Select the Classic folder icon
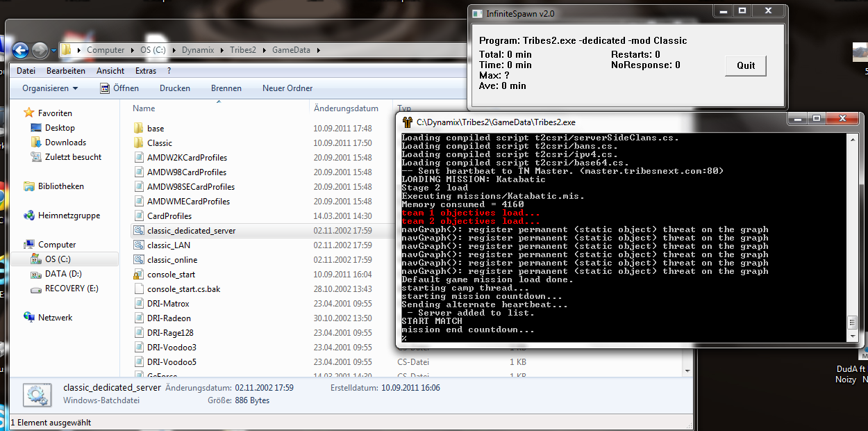The image size is (868, 431). [137, 143]
